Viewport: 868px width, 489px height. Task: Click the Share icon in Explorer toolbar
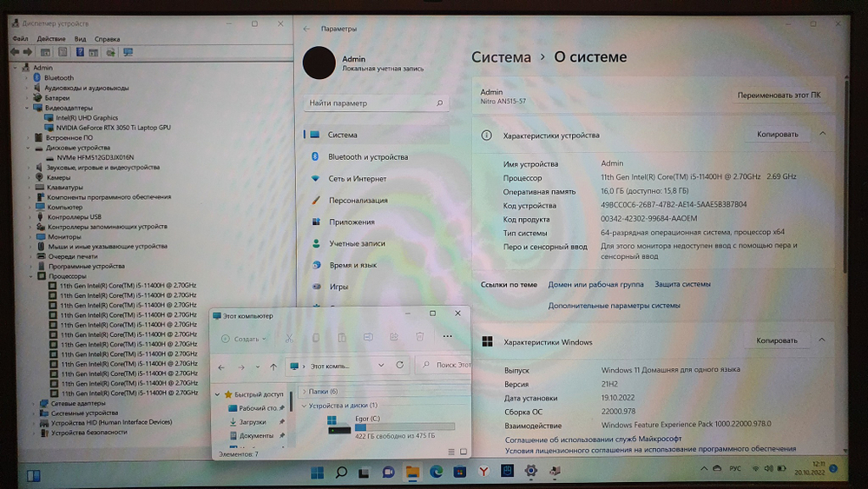click(x=394, y=337)
